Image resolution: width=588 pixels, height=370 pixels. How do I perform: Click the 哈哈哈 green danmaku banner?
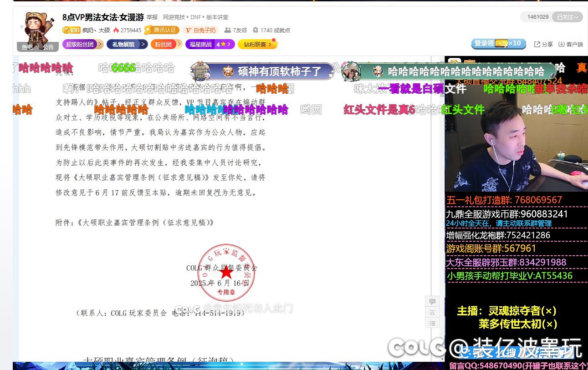[x=449, y=71]
